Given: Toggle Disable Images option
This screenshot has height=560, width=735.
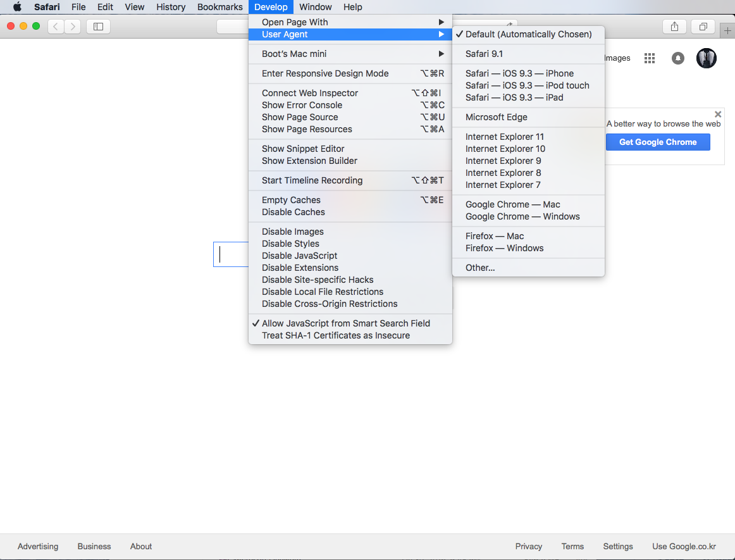Looking at the screenshot, I should point(350,232).
